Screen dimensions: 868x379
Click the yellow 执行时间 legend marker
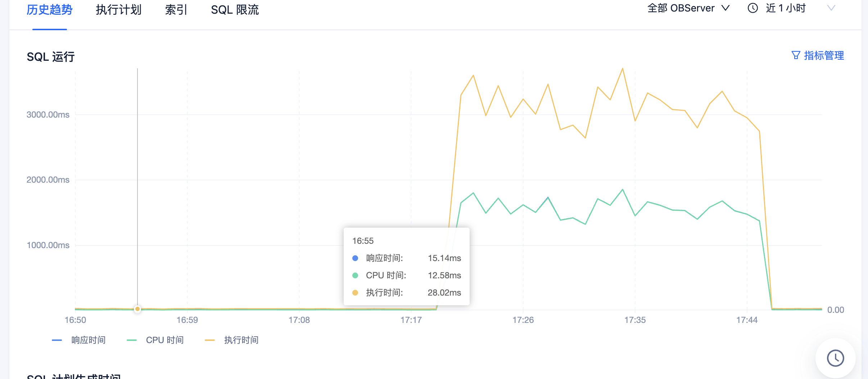point(209,340)
